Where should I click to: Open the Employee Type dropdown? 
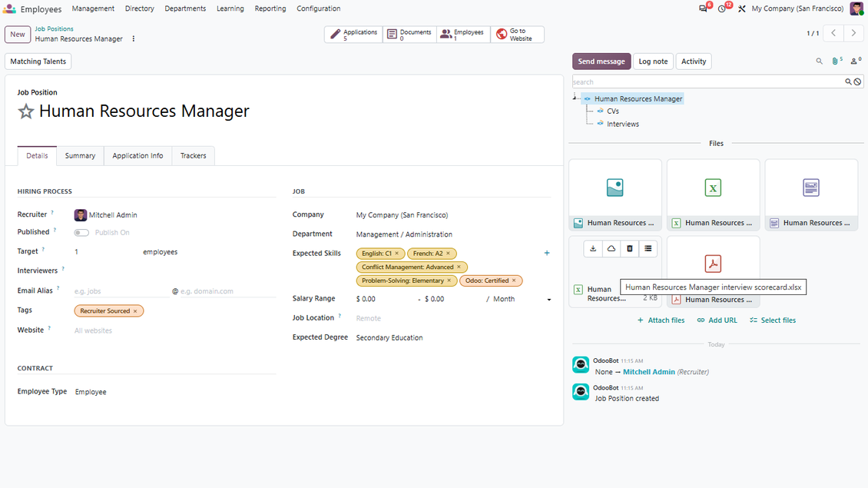point(175,392)
